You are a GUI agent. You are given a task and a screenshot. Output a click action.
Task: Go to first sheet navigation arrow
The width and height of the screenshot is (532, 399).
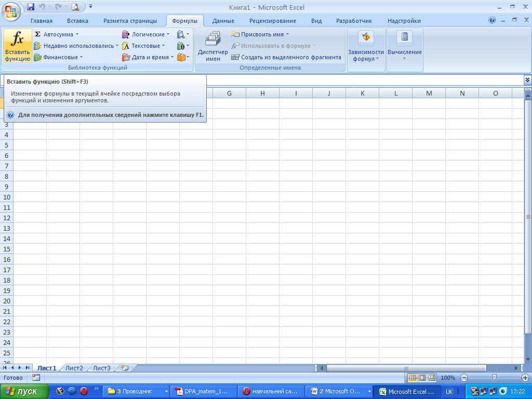pyautogui.click(x=5, y=368)
